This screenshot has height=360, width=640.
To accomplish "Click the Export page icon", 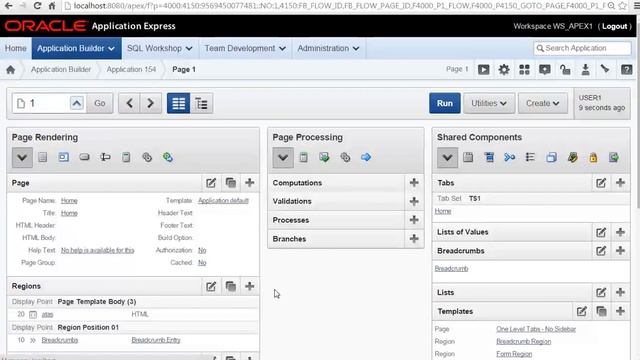I will coord(586,70).
